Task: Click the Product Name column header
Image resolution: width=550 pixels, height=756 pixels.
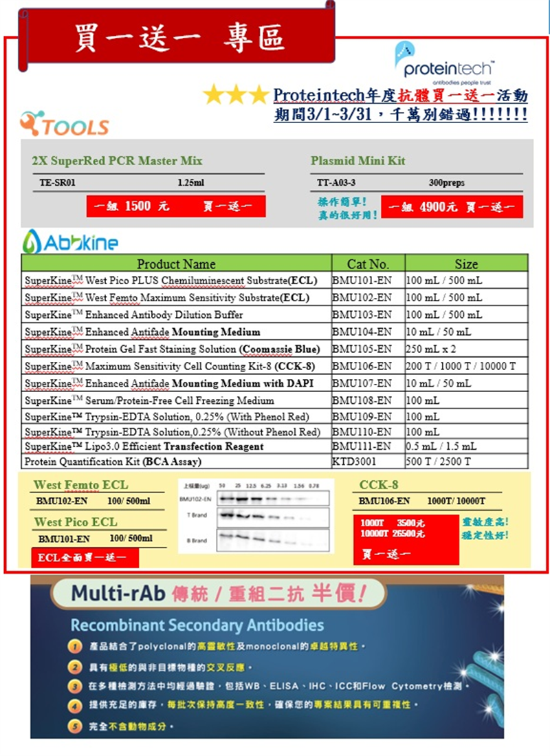Action: pyautogui.click(x=176, y=264)
